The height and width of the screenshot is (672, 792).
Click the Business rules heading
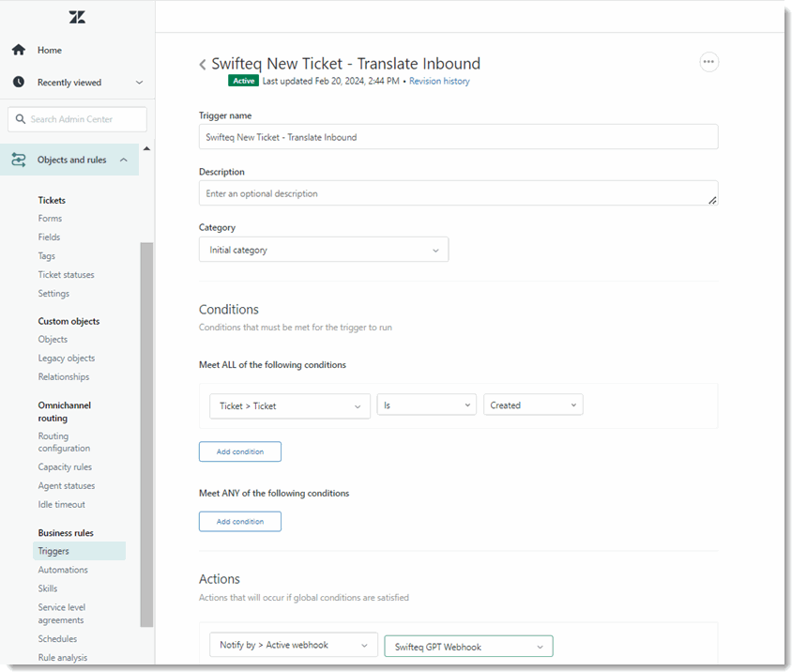[66, 533]
